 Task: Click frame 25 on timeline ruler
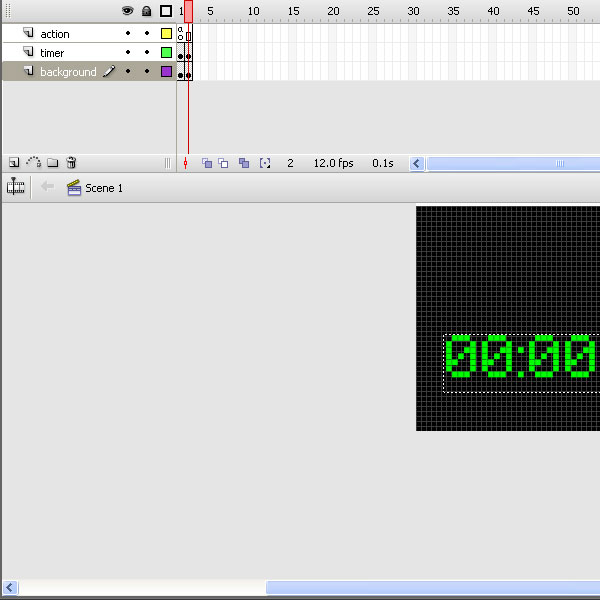pos(373,11)
